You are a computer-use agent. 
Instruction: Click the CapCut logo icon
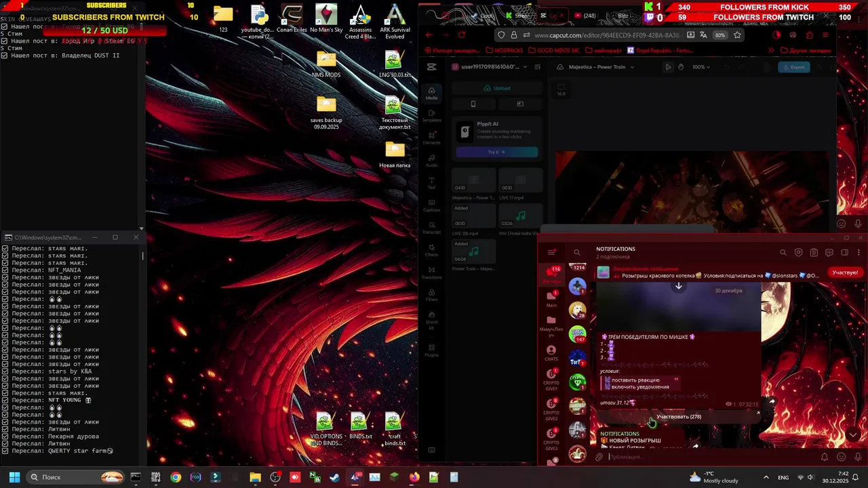coord(431,66)
